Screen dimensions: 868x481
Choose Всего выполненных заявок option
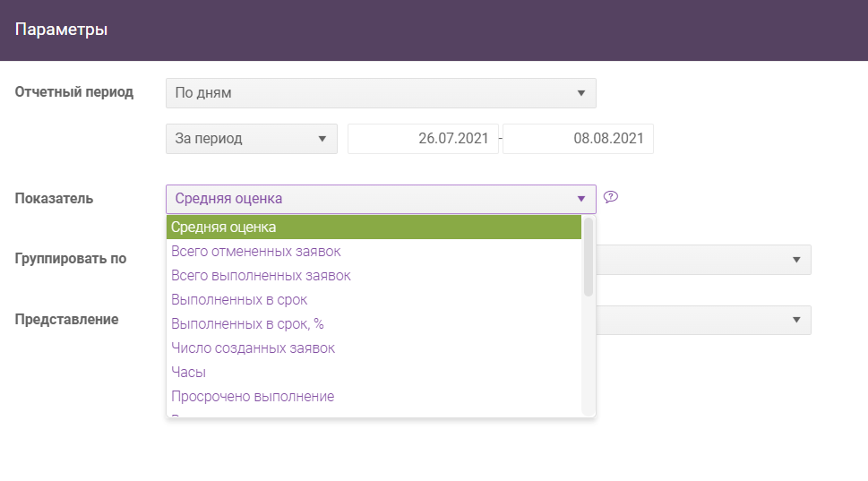coord(374,276)
